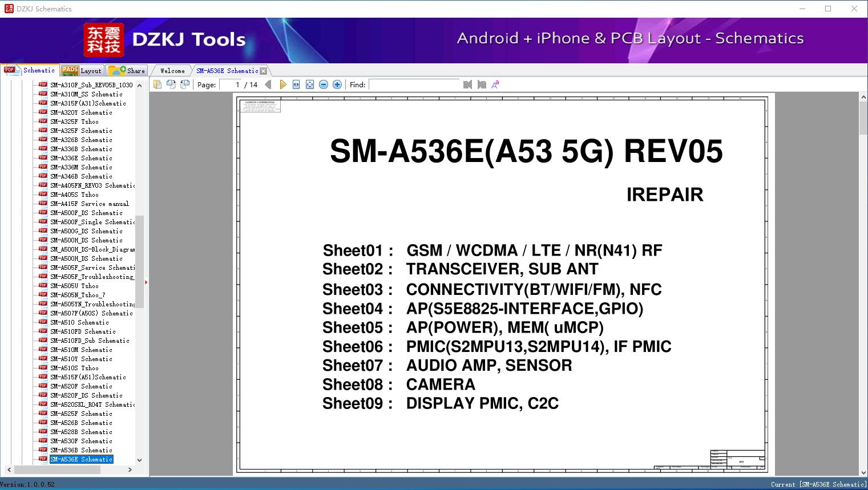Select SM-A505U Tshoo entry
Viewport: 868px width, 490px height.
tap(74, 286)
